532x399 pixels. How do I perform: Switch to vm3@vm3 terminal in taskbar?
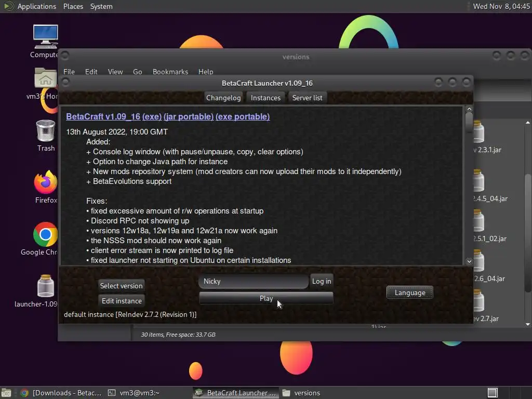click(x=134, y=393)
